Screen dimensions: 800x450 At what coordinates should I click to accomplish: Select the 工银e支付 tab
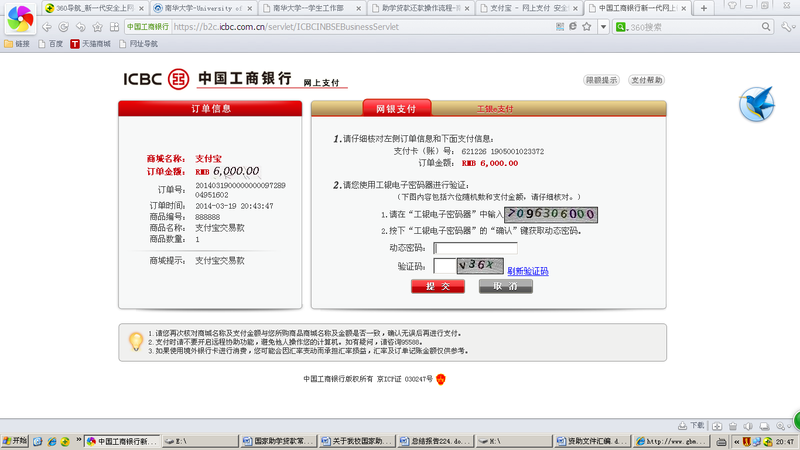[495, 109]
